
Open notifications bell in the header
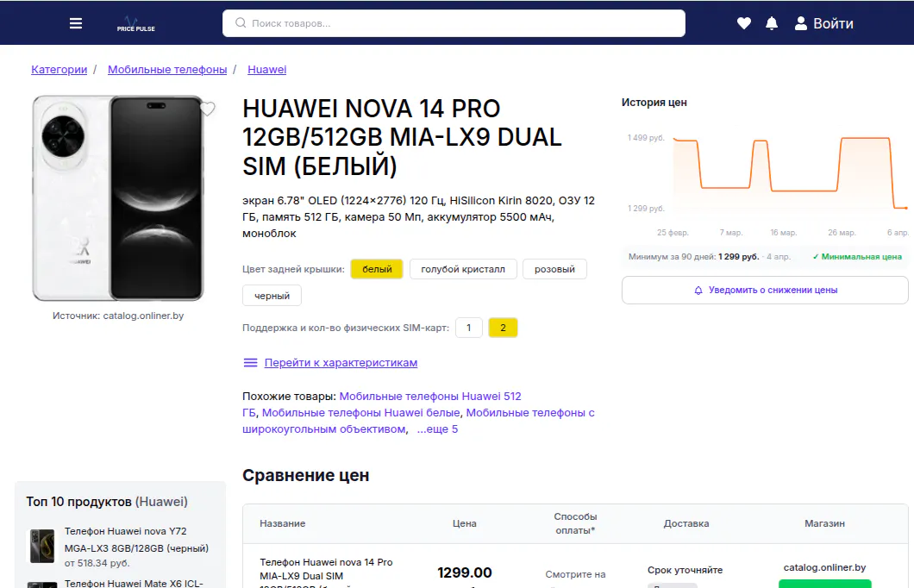click(x=772, y=23)
